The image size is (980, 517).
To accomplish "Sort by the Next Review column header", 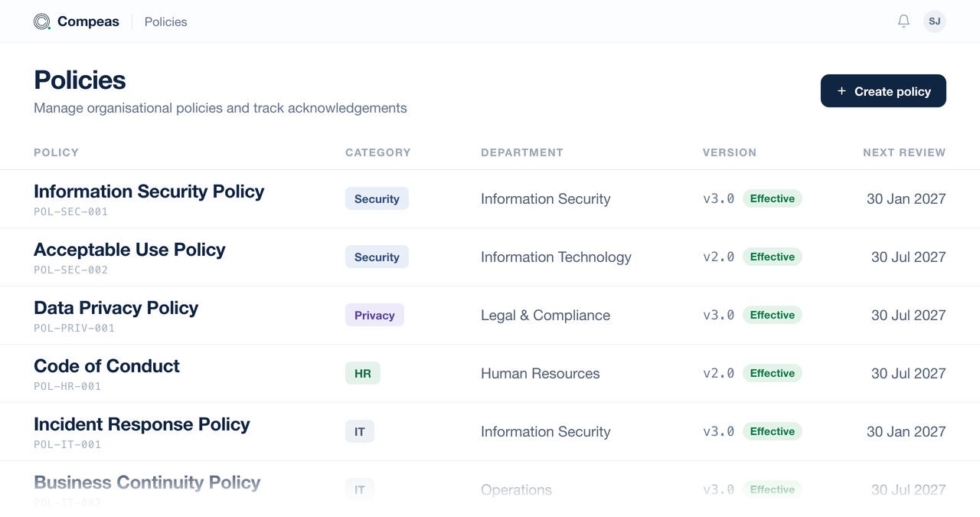I will [904, 152].
